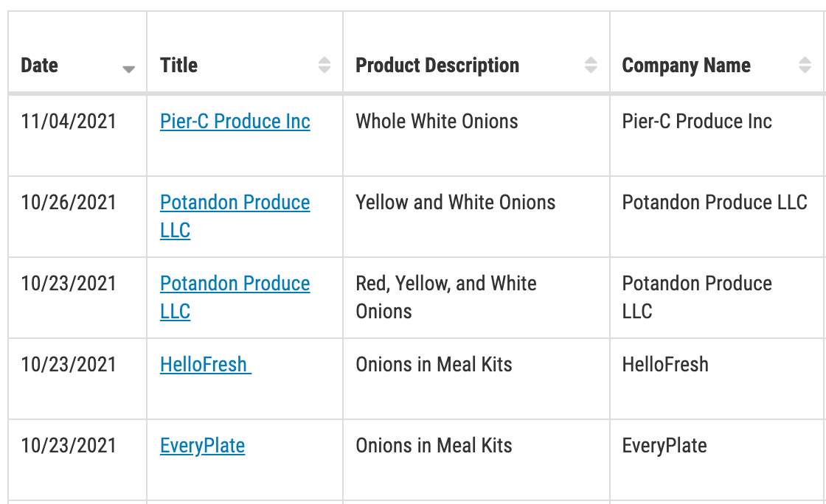Click the Whole White Onions description cell

[476, 136]
